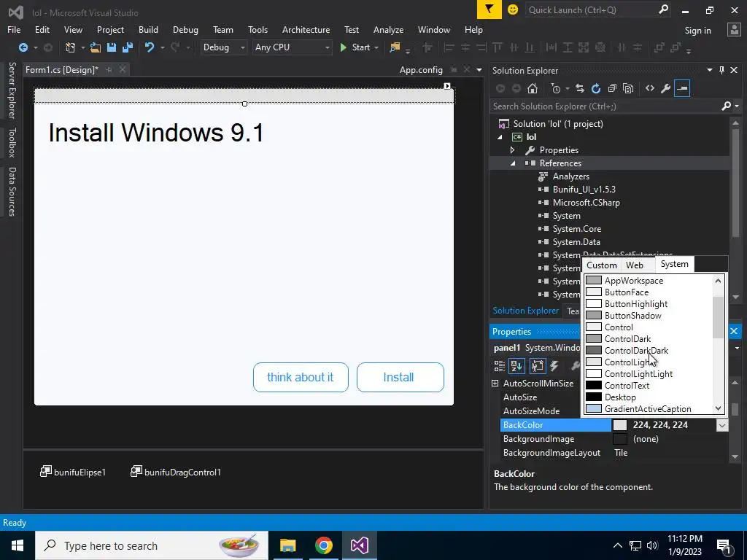747x560 pixels.
Task: Click the Navigate Backward arrow in toolbar
Action: [x=23, y=47]
